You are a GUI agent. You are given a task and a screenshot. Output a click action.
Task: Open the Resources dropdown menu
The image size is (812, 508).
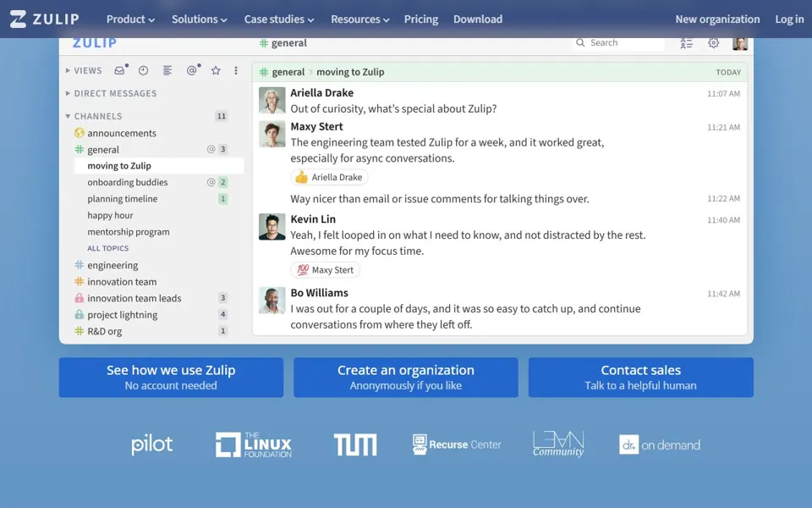[x=360, y=19]
